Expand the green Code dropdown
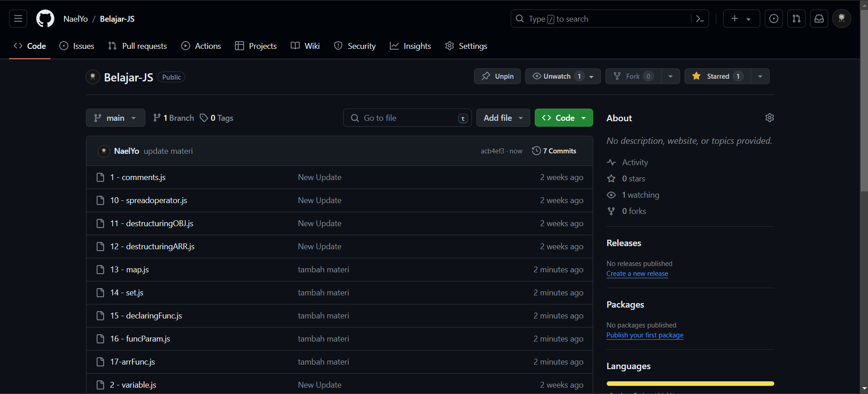868x394 pixels. 563,118
